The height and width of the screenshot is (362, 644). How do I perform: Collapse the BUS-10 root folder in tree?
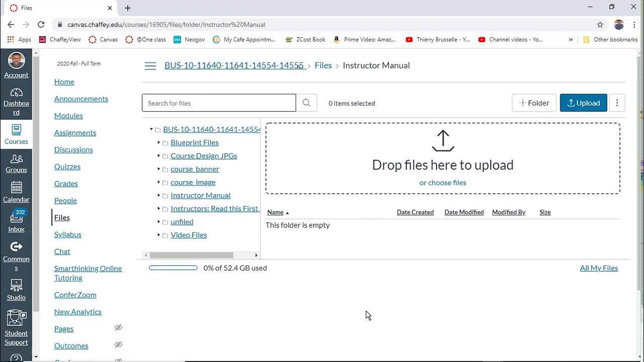pyautogui.click(x=151, y=130)
